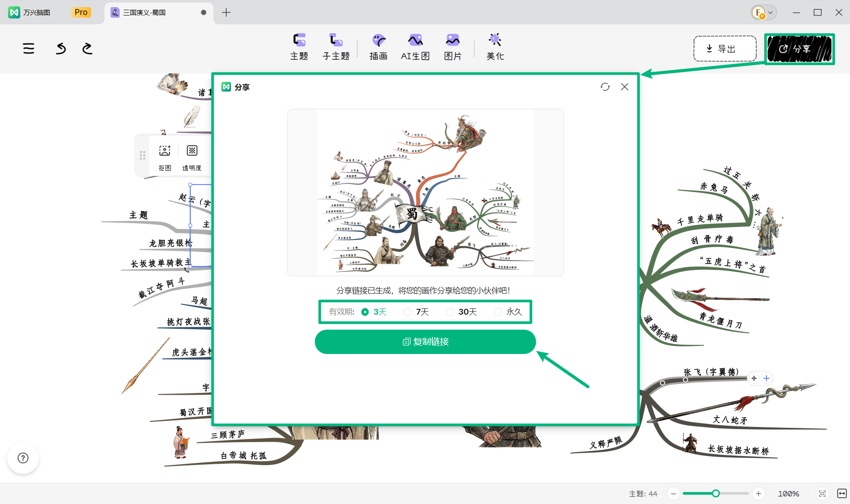Click the 主题: 44 topic count
The width and height of the screenshot is (850, 504).
coord(643,493)
